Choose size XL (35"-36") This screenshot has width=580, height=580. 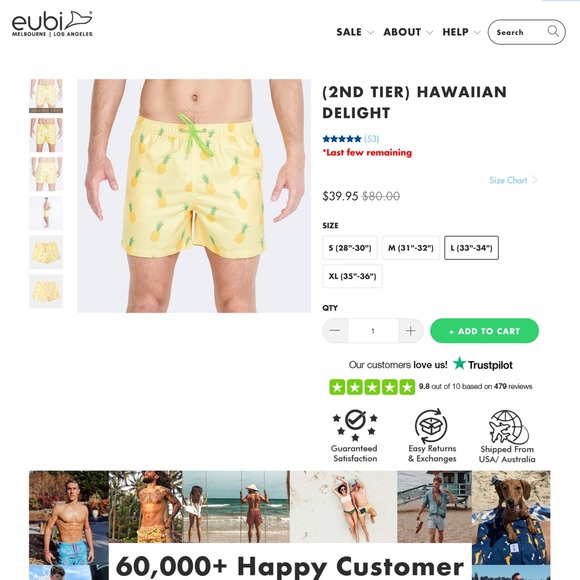point(352,276)
